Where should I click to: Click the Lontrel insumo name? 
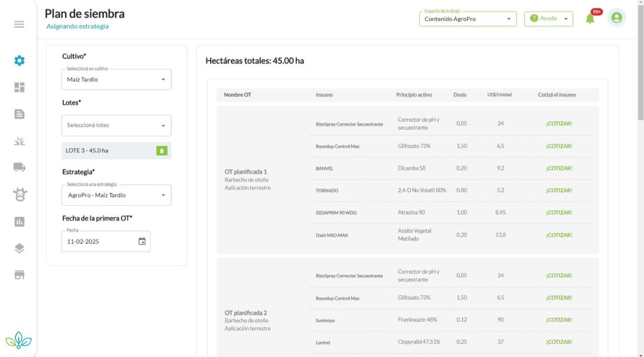[323, 343]
